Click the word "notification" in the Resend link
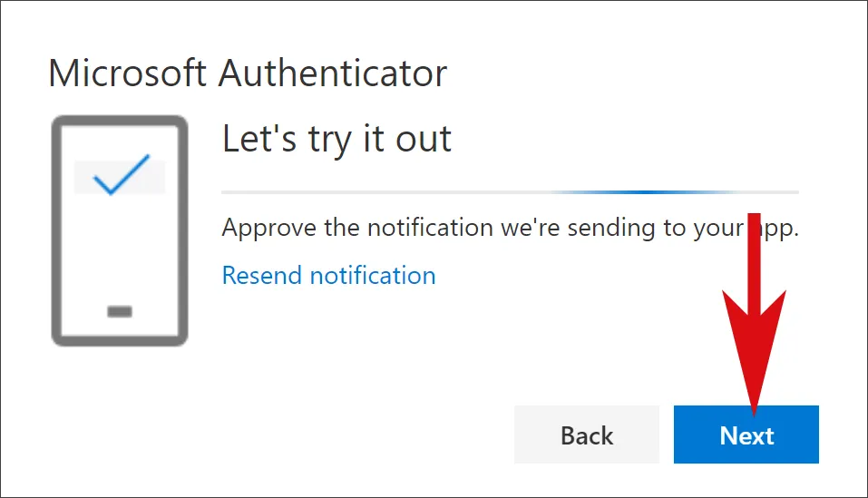This screenshot has width=868, height=498. 370,275
